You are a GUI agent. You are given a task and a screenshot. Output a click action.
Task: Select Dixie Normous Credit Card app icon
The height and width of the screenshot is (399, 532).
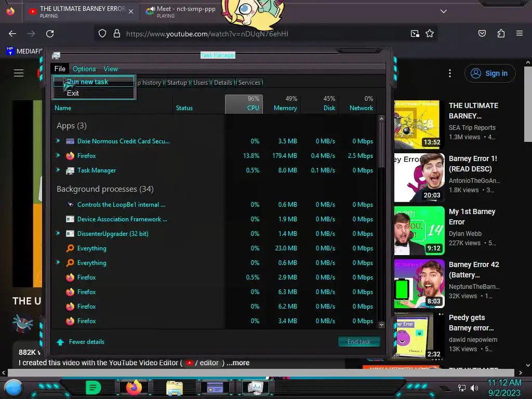pyautogui.click(x=70, y=141)
